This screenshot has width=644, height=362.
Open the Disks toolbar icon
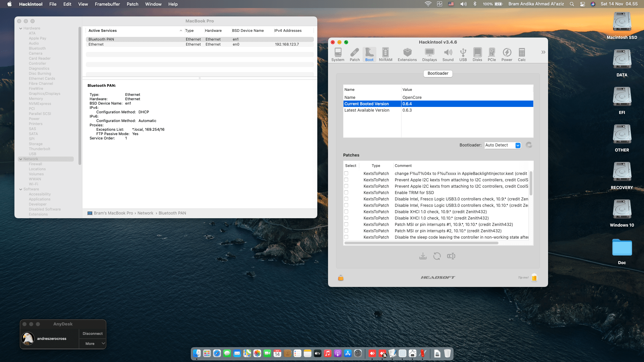(x=477, y=54)
